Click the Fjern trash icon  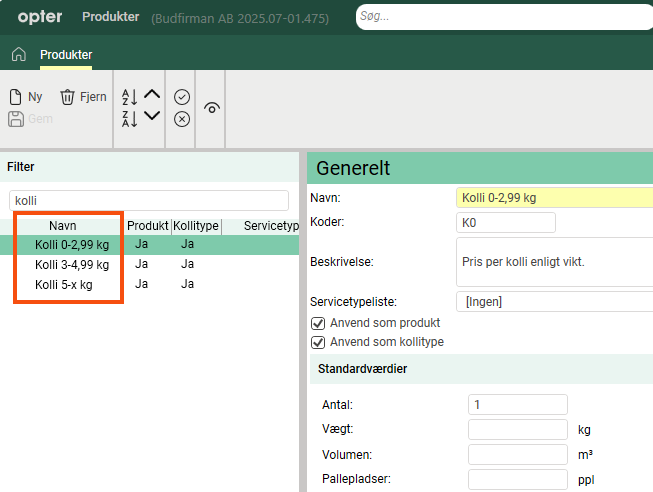tap(67, 97)
